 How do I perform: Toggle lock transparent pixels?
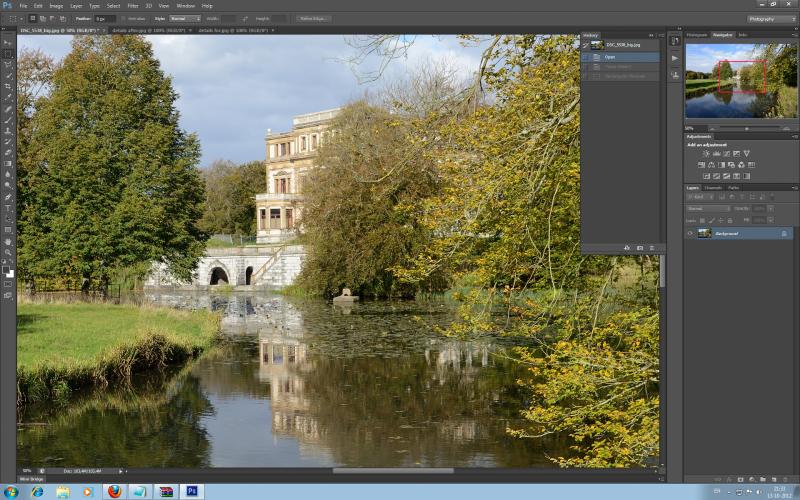[x=703, y=220]
